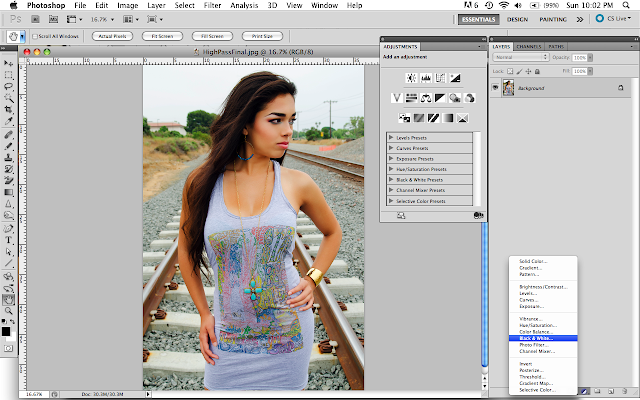Select the Clone Stamp tool
Image resolution: width=640 pixels, height=400 pixels.
9,158
